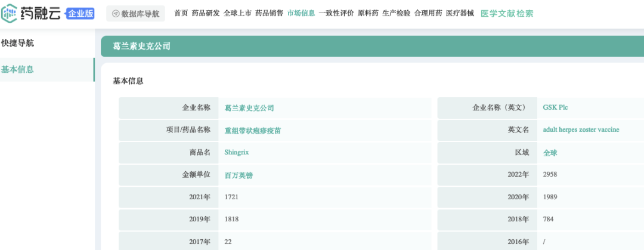
Task: Select the 2020年 value 1989
Action: 550,197
